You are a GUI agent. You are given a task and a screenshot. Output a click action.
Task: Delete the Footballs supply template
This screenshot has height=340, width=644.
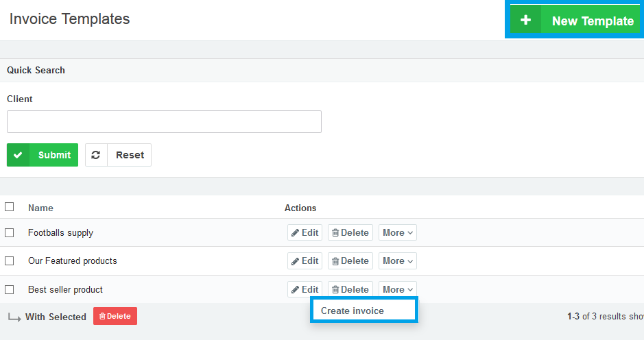point(350,232)
